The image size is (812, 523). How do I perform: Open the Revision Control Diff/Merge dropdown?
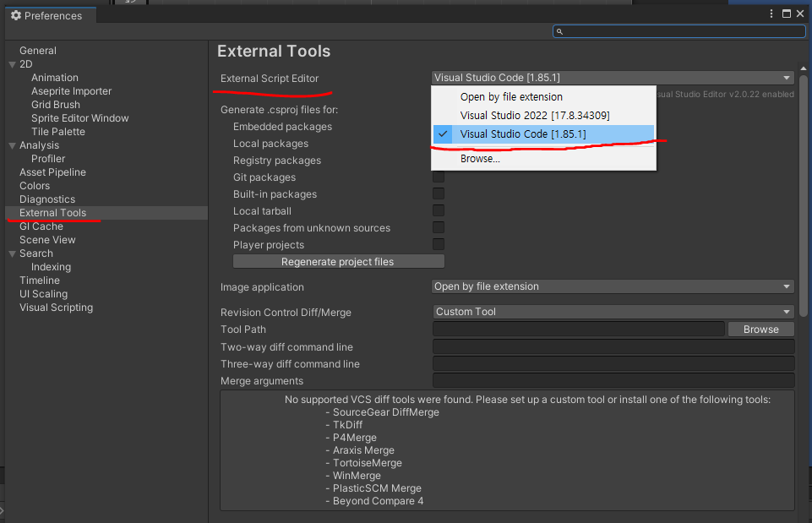tap(613, 312)
